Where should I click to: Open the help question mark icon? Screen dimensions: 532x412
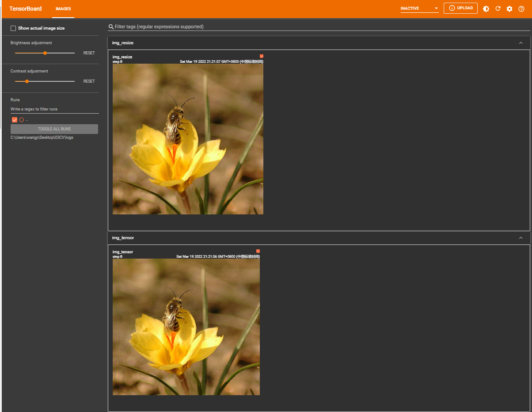521,9
